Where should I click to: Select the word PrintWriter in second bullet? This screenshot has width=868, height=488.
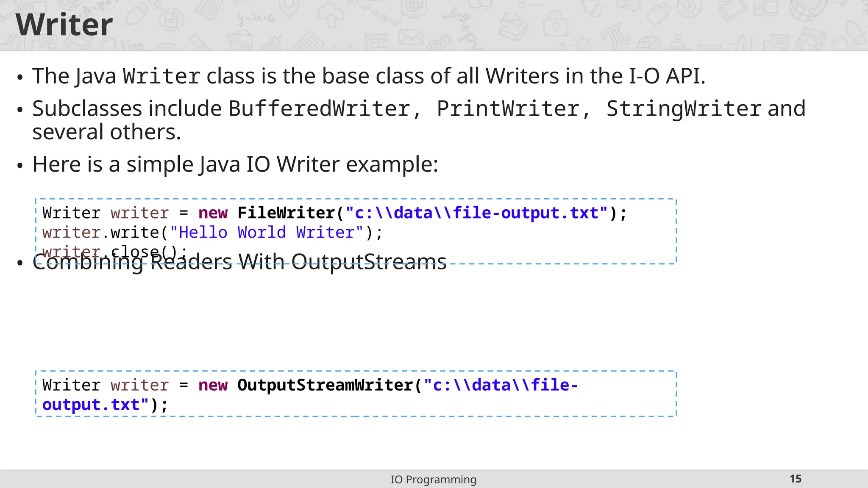click(508, 109)
